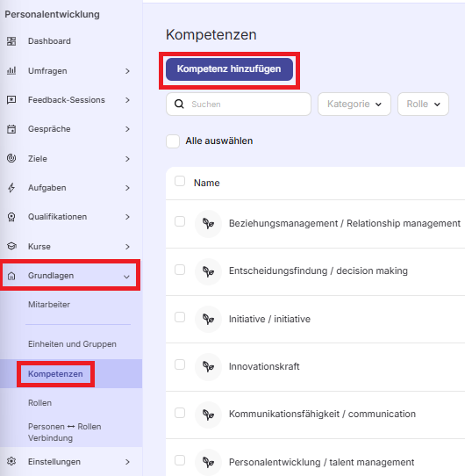Collapse the Grundlagen section chevron
This screenshot has height=476, width=465.
tap(126, 277)
